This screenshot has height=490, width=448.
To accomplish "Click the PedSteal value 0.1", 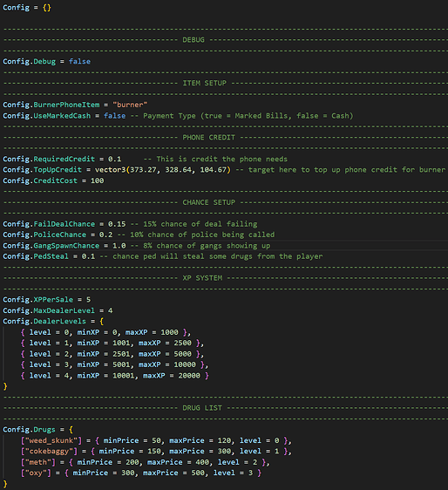I will coord(88,256).
